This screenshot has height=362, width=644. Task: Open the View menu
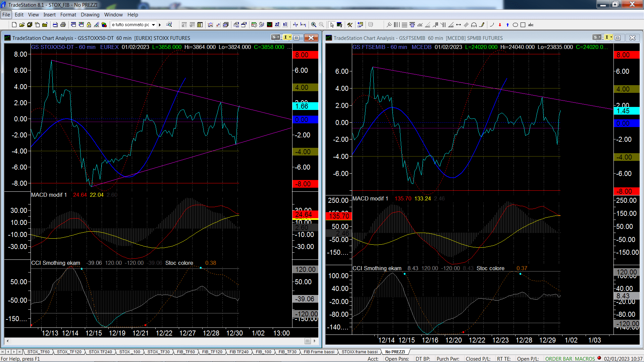point(33,15)
